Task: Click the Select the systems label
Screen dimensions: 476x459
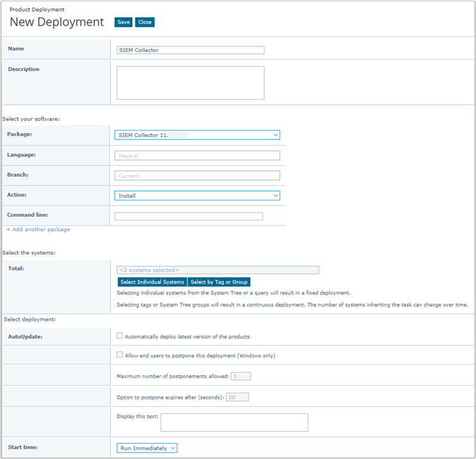Action: 29,253
